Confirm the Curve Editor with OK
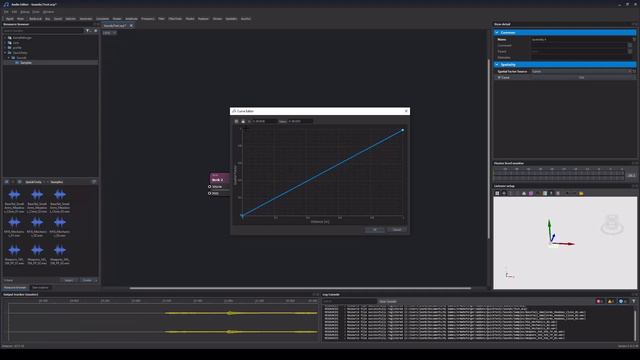The width and height of the screenshot is (640, 360). click(374, 230)
